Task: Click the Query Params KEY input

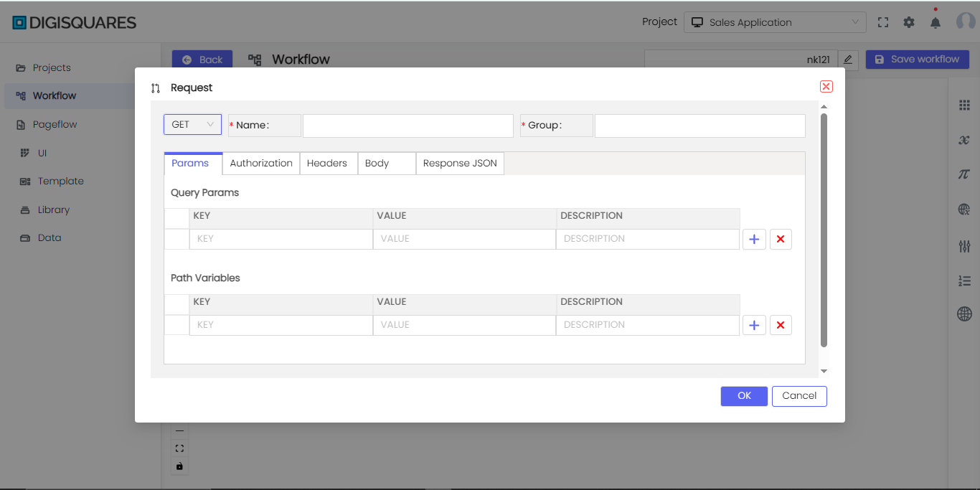Action: [281, 239]
